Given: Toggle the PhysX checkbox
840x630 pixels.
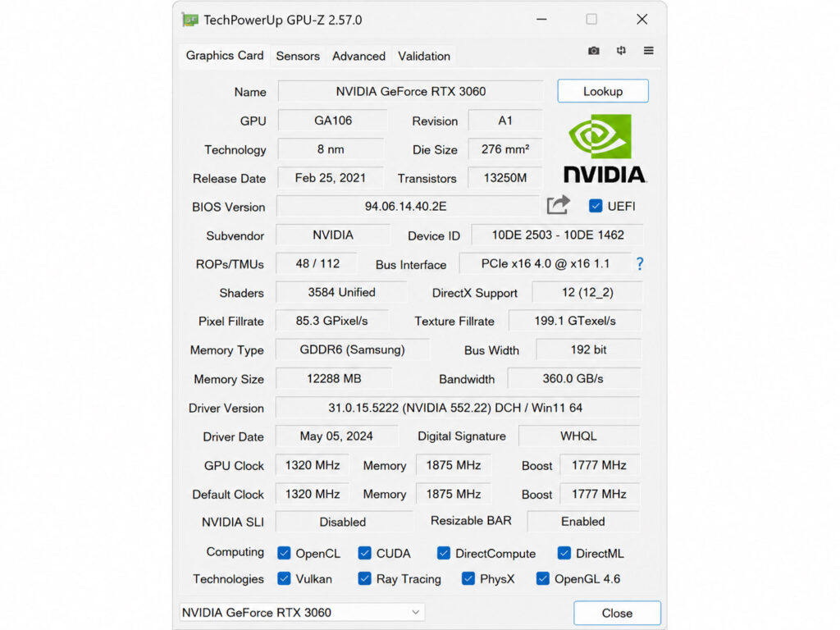Looking at the screenshot, I should [468, 578].
